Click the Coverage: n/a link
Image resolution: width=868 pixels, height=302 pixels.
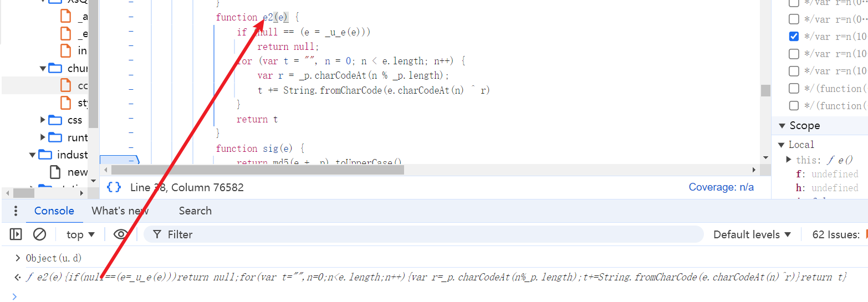721,187
